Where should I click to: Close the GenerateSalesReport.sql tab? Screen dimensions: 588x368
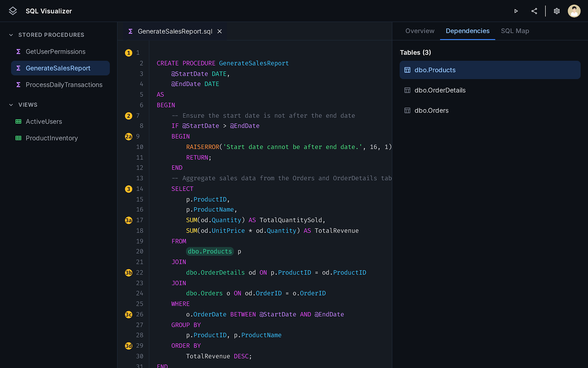point(219,31)
